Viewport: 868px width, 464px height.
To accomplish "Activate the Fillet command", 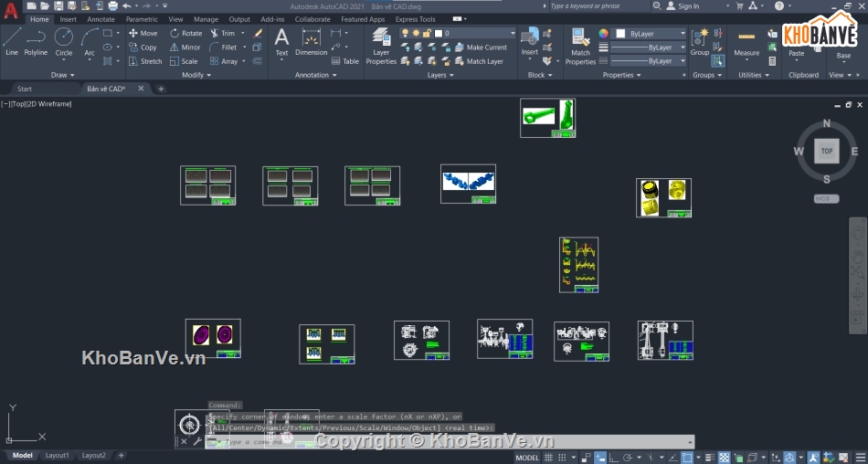I will click(223, 47).
